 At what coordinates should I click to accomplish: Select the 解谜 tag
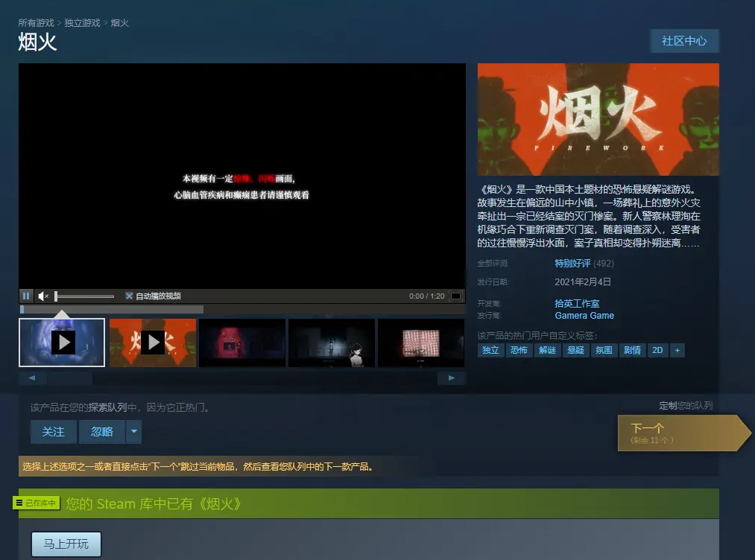point(548,350)
